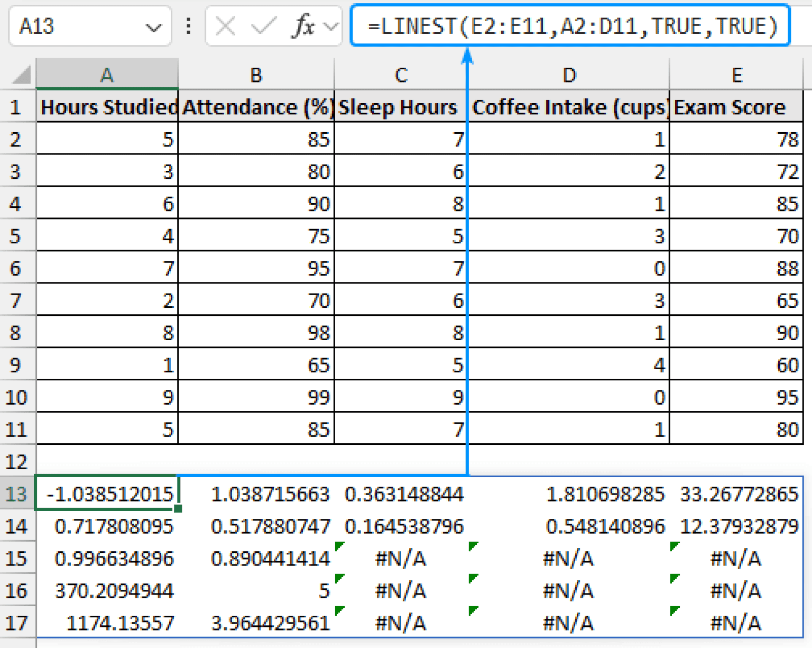Click inside the Name Box showing A13
The height and width of the screenshot is (648, 812).
tap(69, 26)
